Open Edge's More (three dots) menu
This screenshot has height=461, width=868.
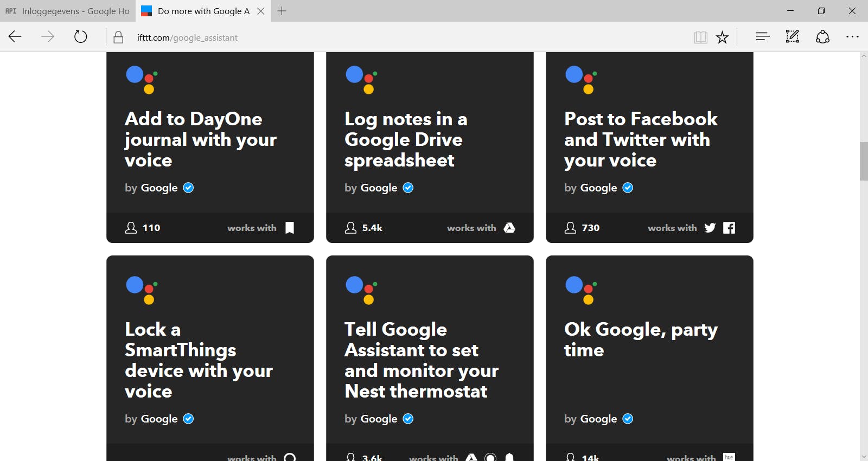click(x=852, y=37)
